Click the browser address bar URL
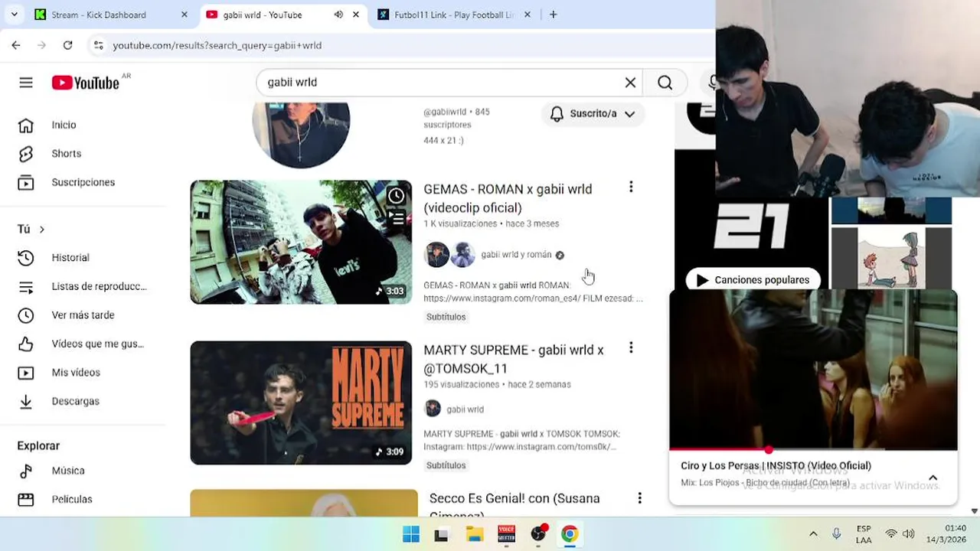Viewport: 980px width, 551px height. click(217, 45)
